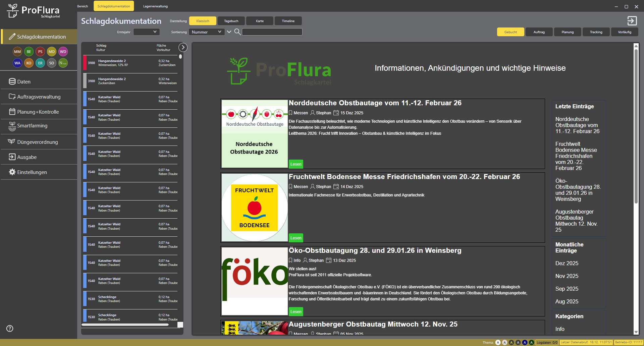
Task: Open Einstellungen gear in sidebar
Action: point(32,172)
